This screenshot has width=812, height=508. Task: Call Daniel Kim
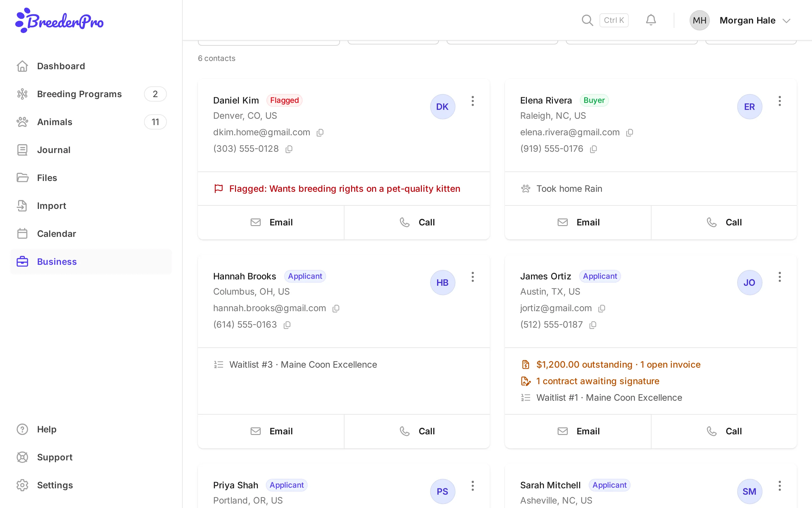click(x=417, y=223)
